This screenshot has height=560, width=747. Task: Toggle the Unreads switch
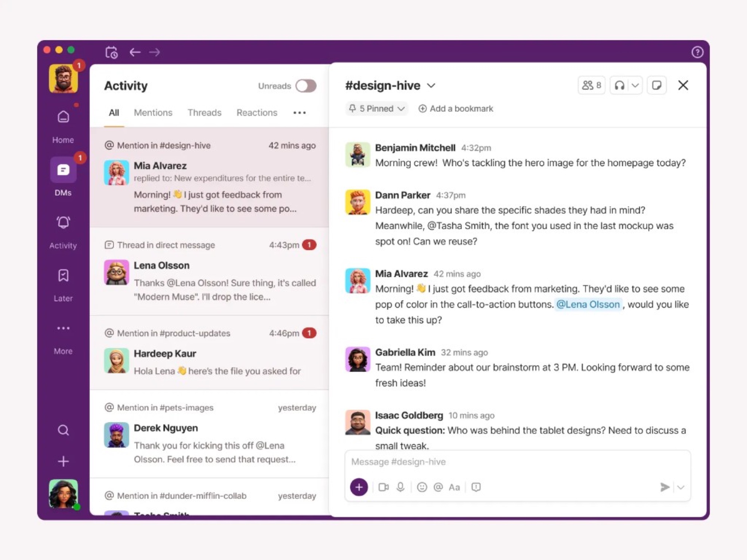[306, 86]
